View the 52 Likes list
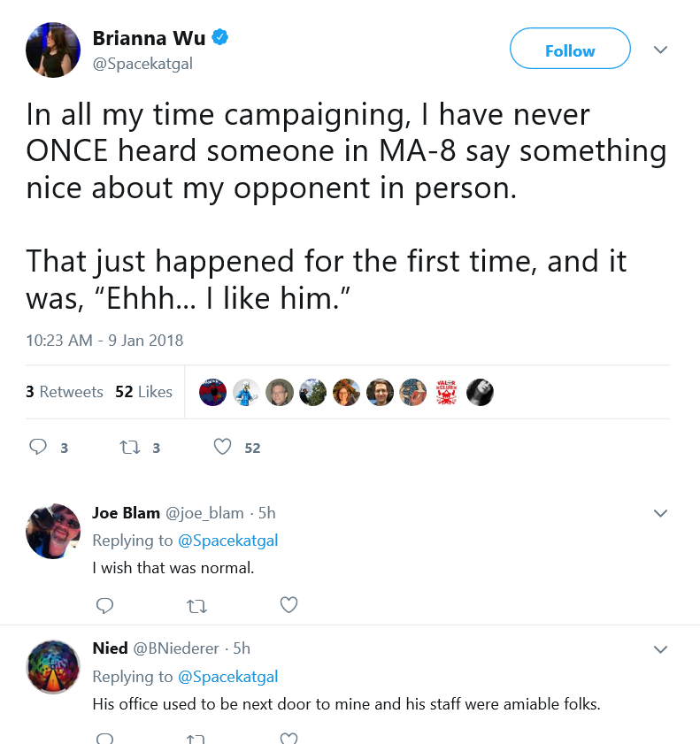 [x=143, y=391]
